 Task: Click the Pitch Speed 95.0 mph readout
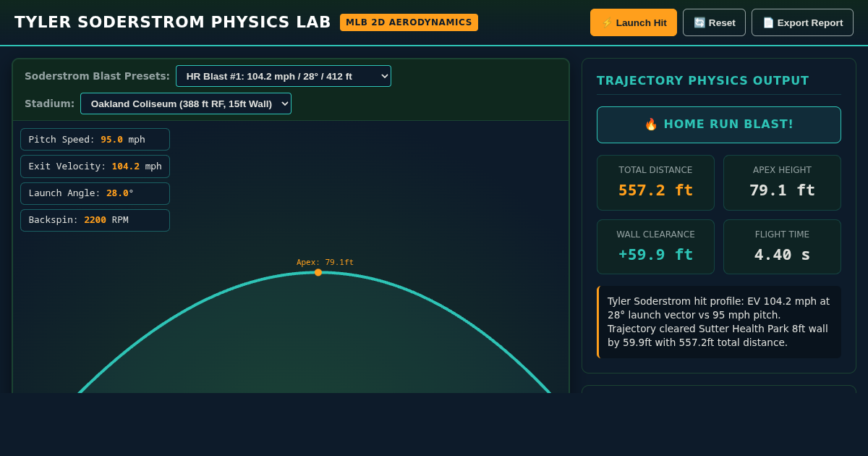[x=95, y=140]
